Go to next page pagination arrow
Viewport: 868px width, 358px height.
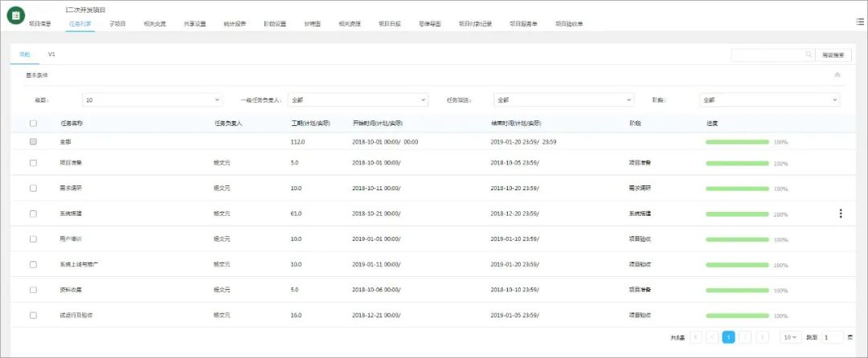745,337
